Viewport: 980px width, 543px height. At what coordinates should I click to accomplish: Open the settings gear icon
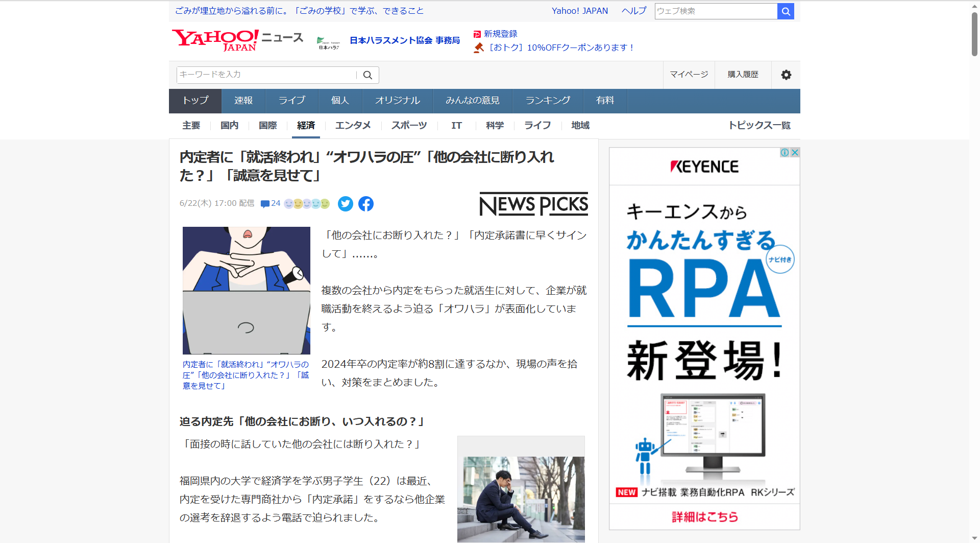point(785,75)
